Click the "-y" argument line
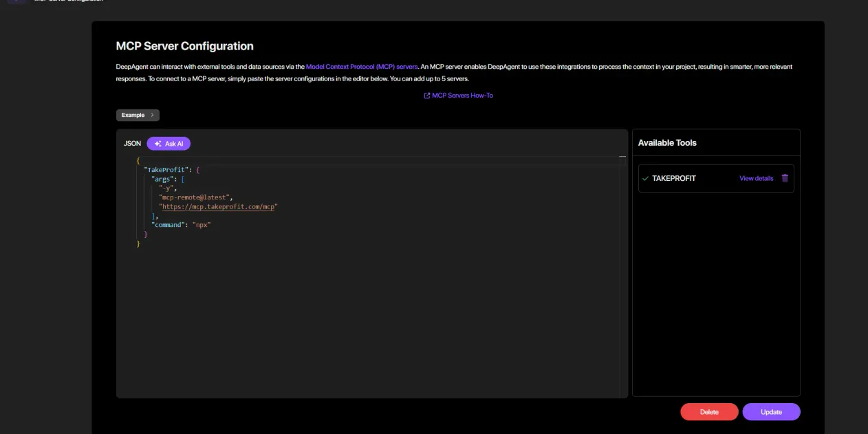 pos(168,188)
